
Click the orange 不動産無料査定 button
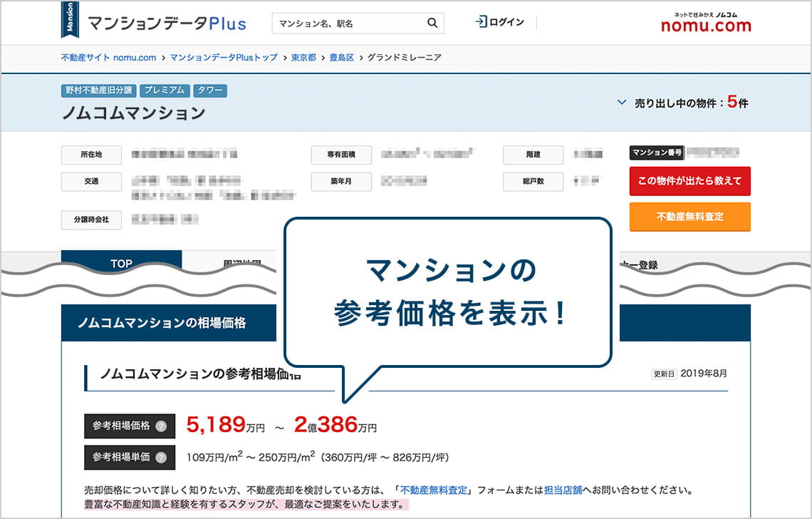click(689, 217)
